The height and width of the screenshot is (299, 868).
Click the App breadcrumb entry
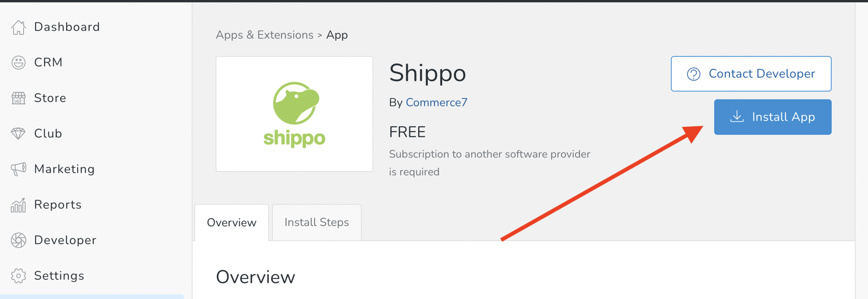[337, 34]
